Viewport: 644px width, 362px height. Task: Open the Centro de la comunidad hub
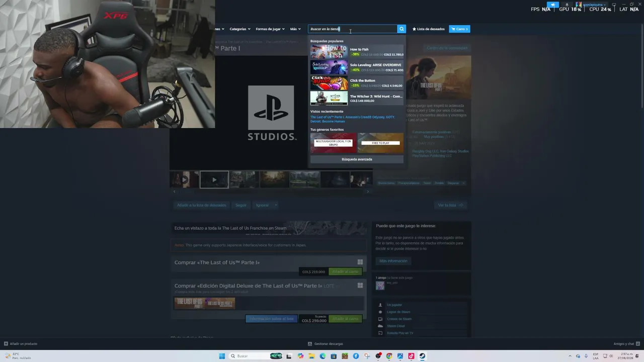(x=447, y=48)
